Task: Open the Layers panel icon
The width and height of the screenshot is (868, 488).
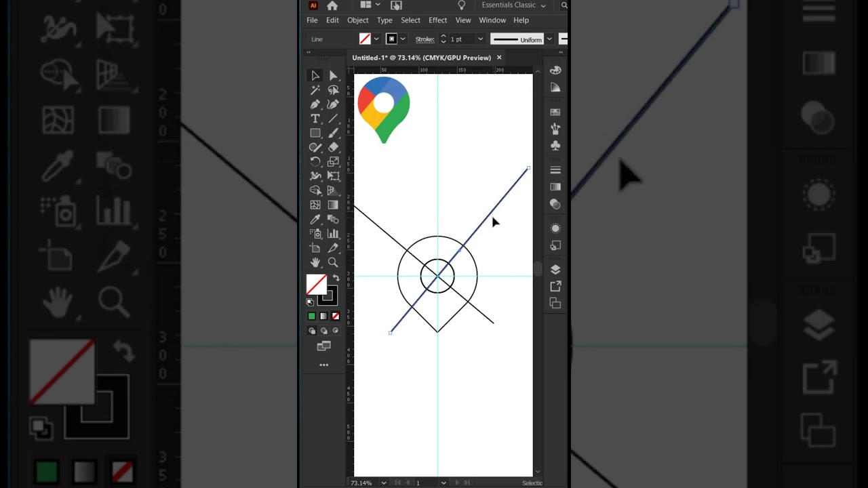Action: [x=555, y=270]
